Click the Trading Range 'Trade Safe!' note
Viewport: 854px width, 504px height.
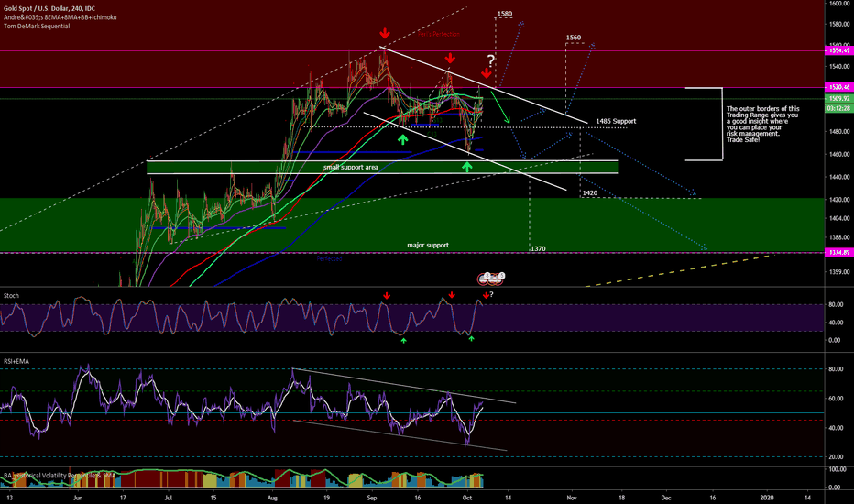tap(762, 125)
